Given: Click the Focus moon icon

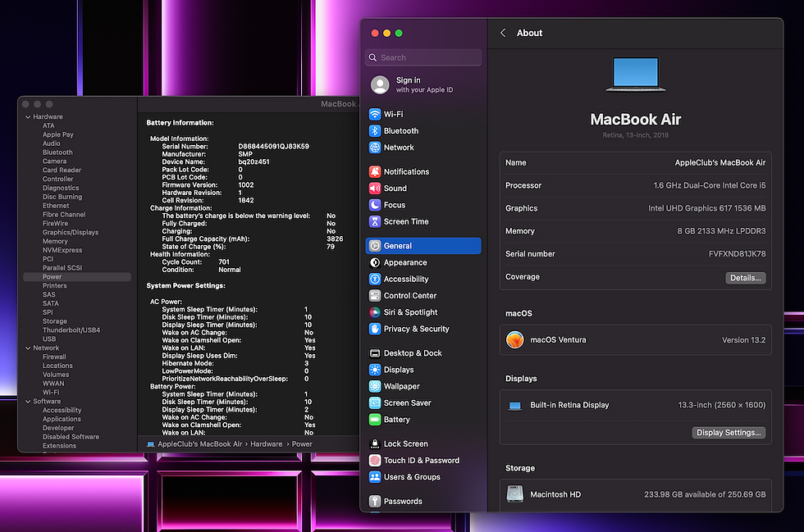Looking at the screenshot, I should pos(375,205).
